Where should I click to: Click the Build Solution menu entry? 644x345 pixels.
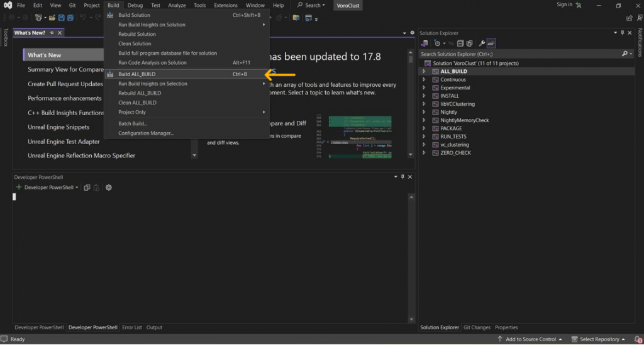coord(134,15)
